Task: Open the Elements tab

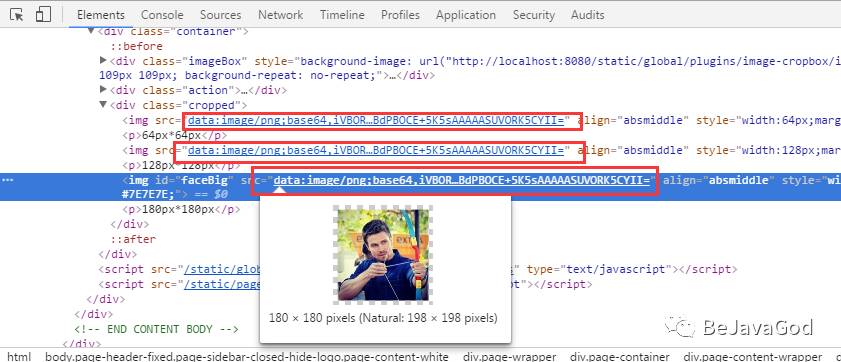Action: 101,15
